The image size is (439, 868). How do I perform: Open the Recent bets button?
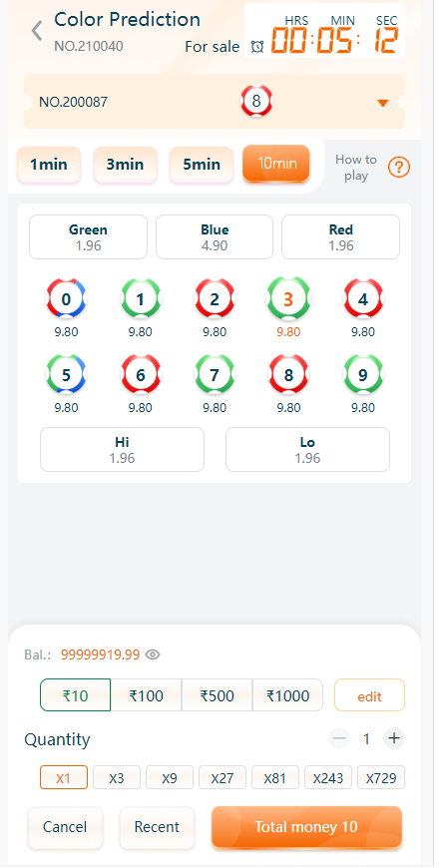pos(157,827)
